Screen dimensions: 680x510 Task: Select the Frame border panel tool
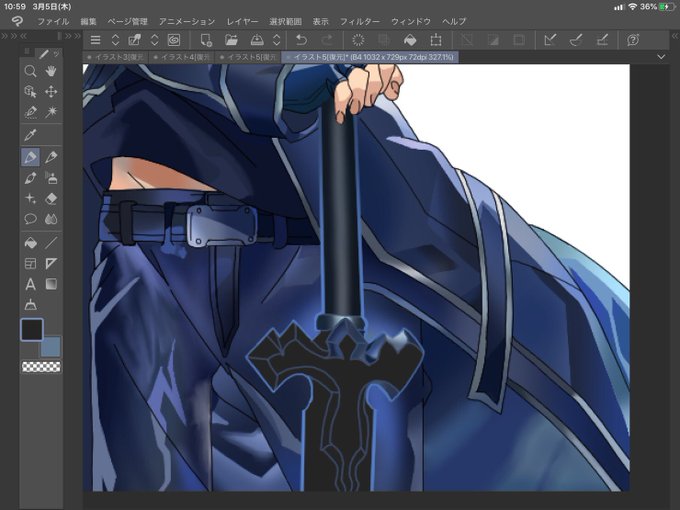(30, 263)
